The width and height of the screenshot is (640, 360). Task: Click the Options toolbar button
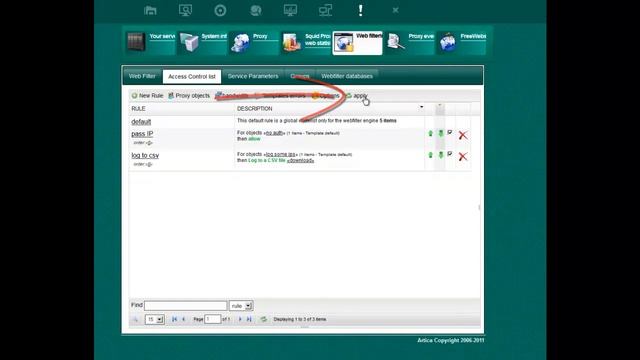326,96
